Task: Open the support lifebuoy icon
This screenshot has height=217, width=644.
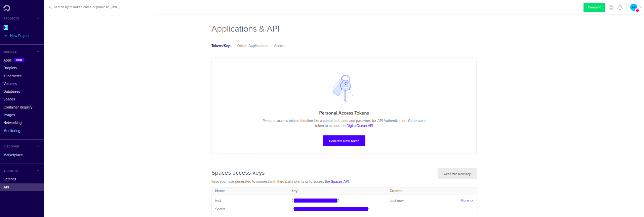Action: [x=611, y=7]
